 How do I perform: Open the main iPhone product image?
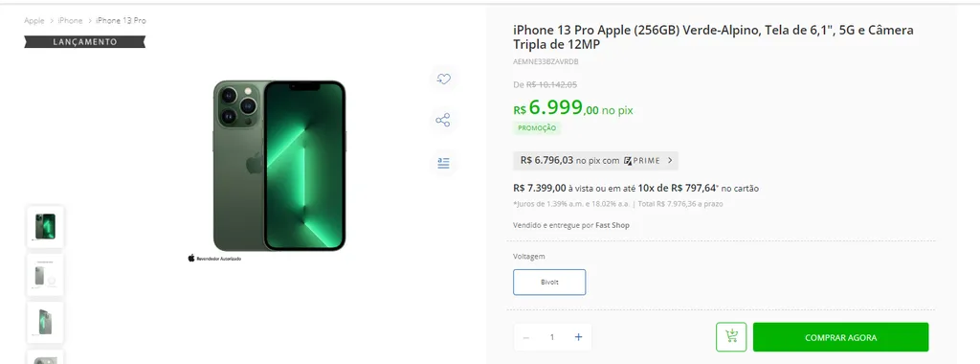pos(278,166)
